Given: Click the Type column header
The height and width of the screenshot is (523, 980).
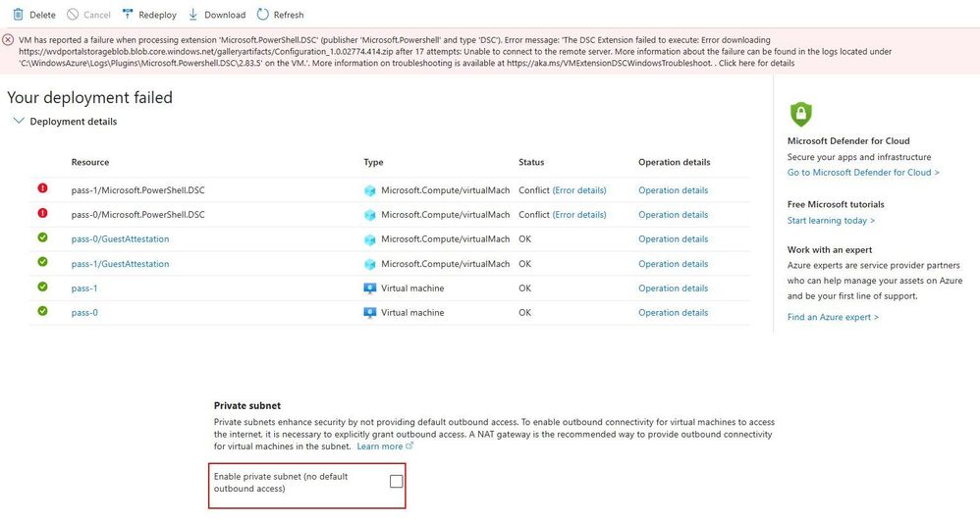Looking at the screenshot, I should click(x=373, y=162).
